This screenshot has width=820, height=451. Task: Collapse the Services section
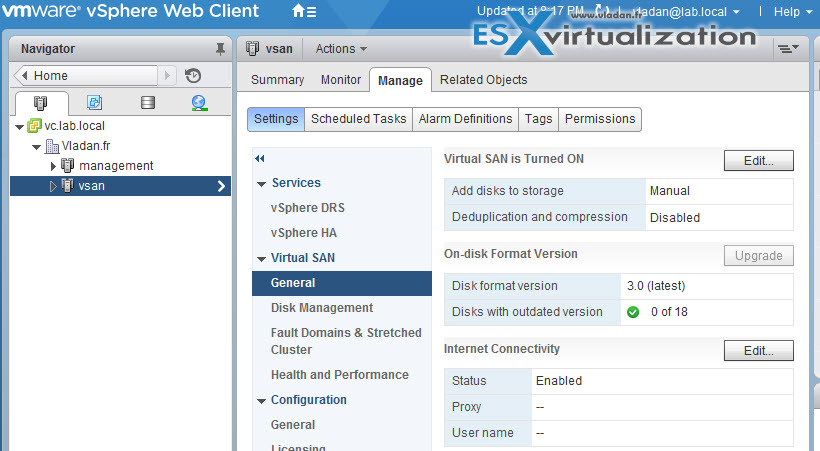click(x=261, y=184)
